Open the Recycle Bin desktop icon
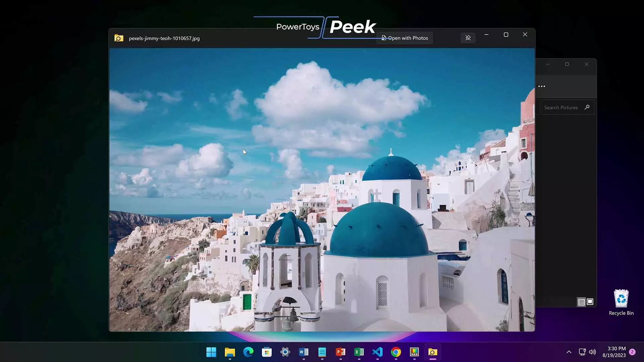This screenshot has width=644, height=362. coord(621,302)
